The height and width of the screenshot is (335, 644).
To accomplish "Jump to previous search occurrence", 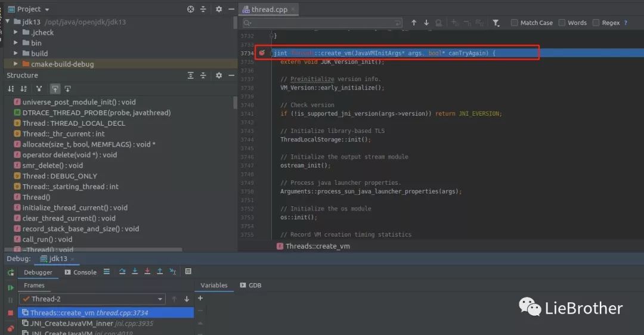I will click(x=414, y=23).
